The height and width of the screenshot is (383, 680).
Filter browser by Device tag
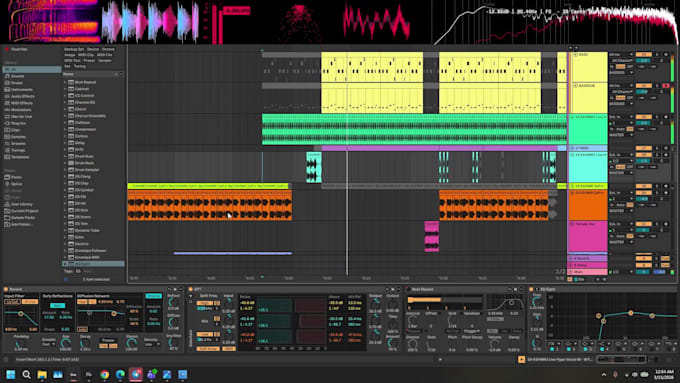[93, 49]
